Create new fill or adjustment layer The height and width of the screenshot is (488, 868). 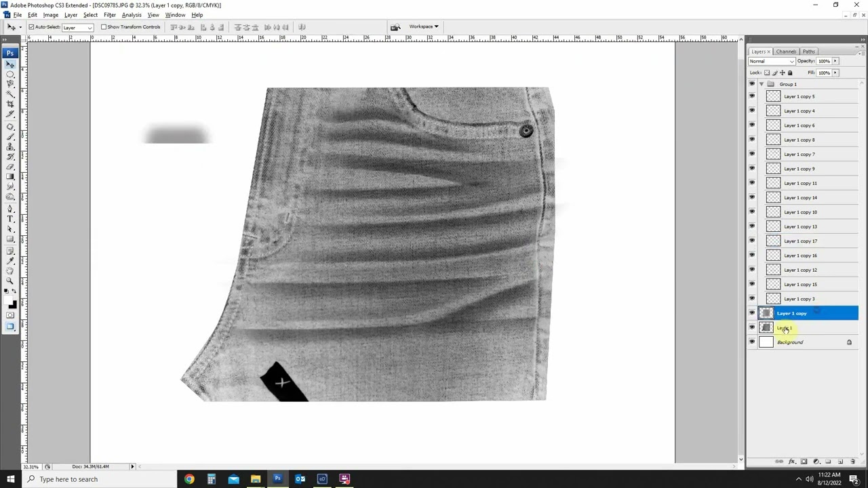click(x=816, y=462)
